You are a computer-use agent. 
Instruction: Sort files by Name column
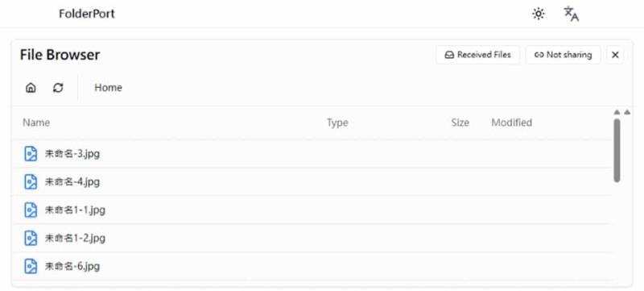click(x=36, y=123)
